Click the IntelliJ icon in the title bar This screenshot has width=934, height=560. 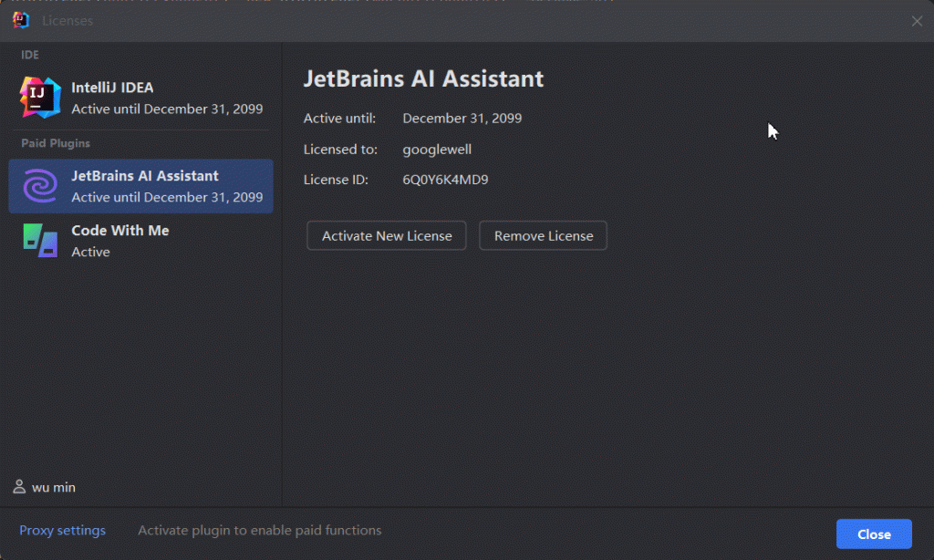(21, 20)
